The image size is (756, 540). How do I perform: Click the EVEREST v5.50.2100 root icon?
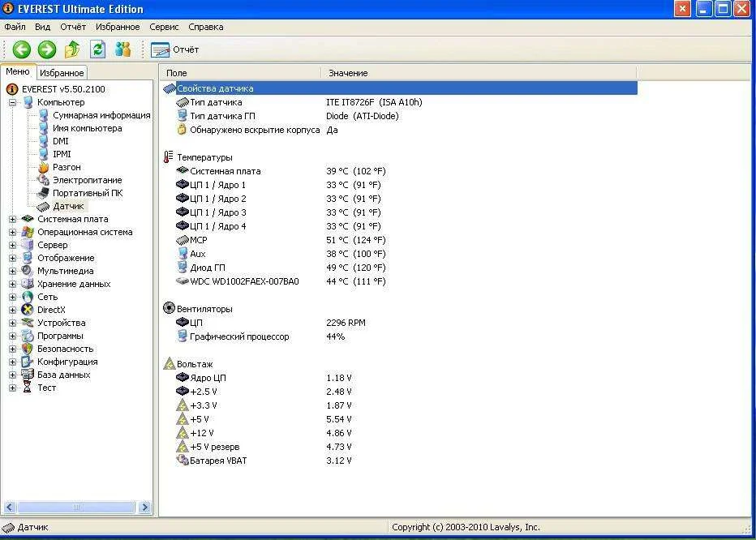(x=11, y=89)
